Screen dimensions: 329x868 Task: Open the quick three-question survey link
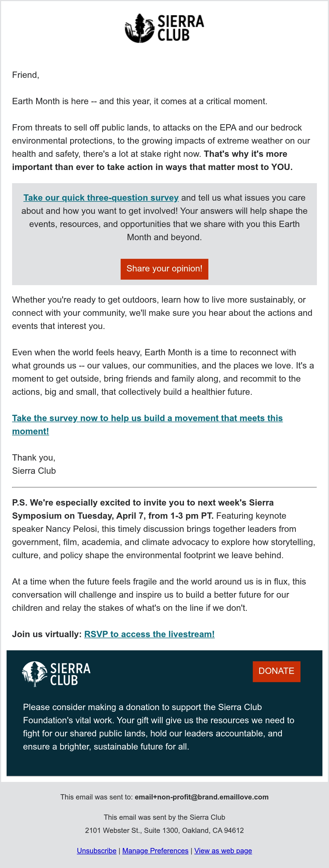[101, 197]
